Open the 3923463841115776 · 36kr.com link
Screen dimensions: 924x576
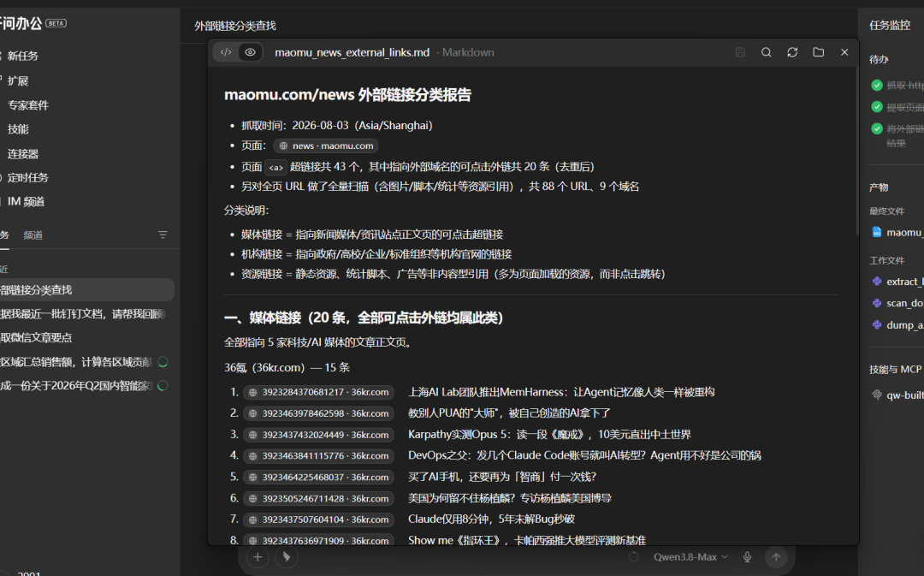(x=318, y=455)
